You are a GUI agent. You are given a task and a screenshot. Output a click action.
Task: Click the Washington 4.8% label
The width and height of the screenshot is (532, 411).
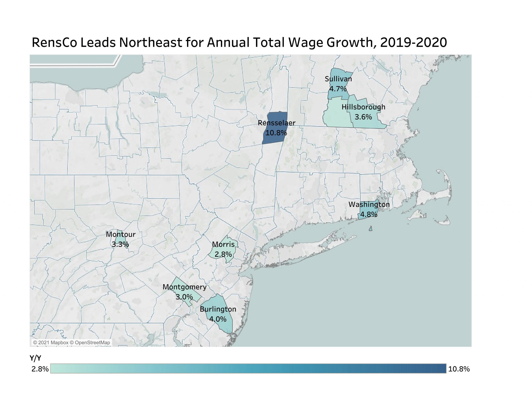[x=368, y=214]
